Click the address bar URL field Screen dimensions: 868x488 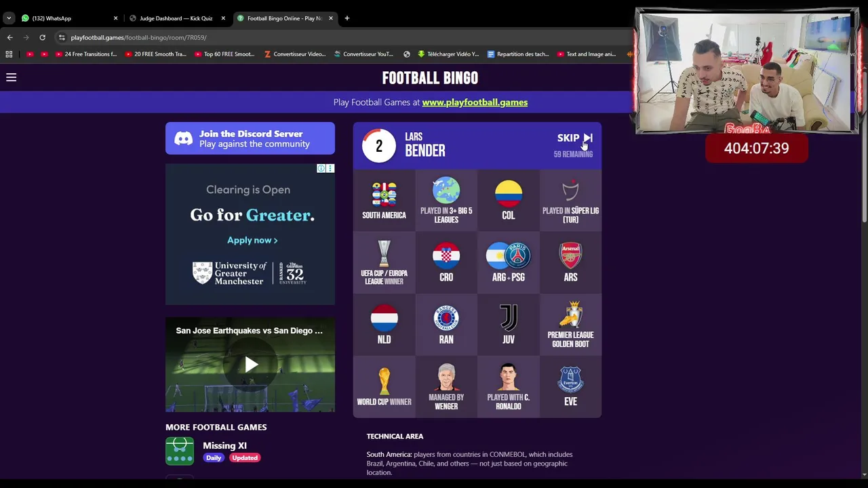click(339, 37)
